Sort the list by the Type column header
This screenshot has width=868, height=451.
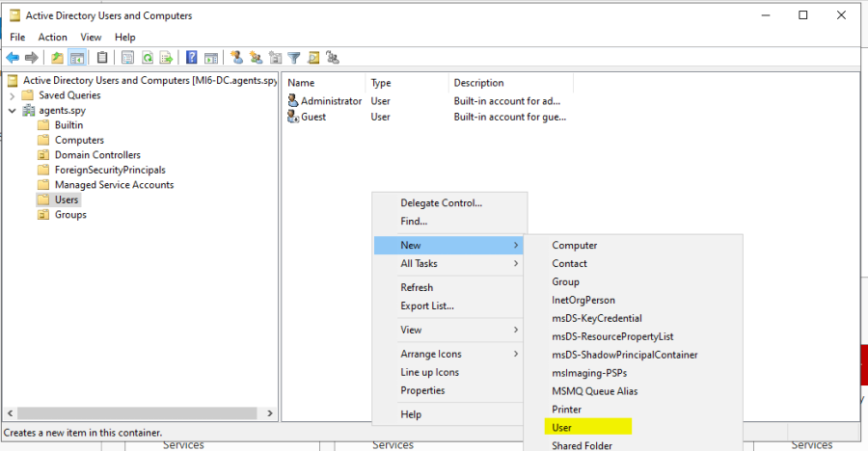381,83
